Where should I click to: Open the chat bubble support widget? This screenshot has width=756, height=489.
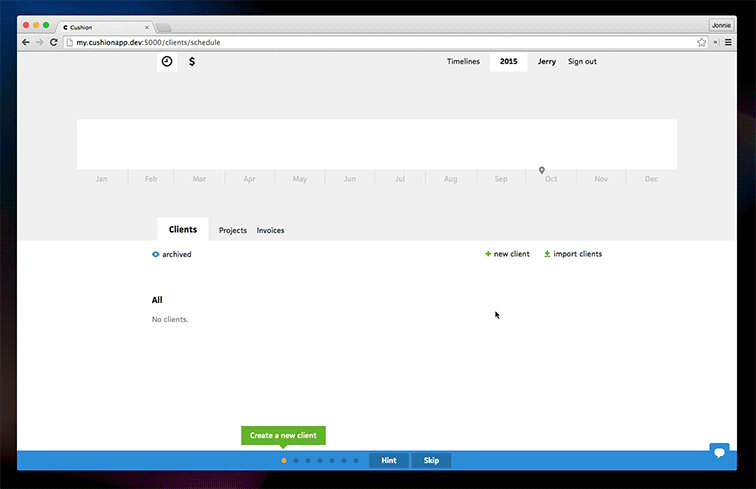click(719, 452)
